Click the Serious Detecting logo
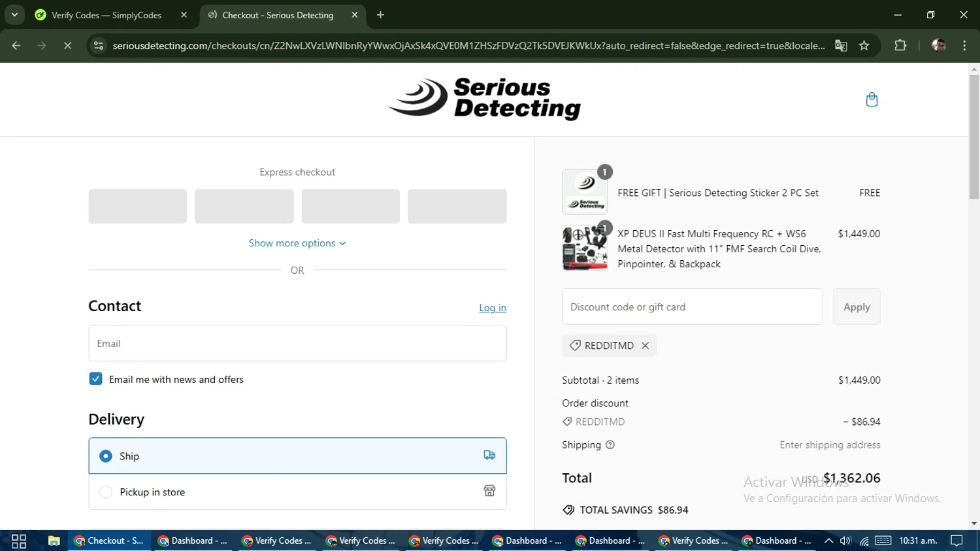Viewport: 980px width, 551px height. click(484, 99)
